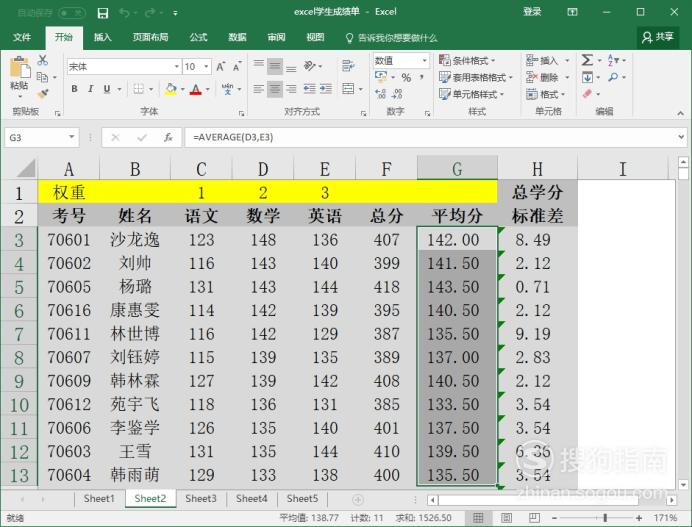Screen dimensions: 692x527
Task: Click the Tell me search box
Action: [x=392, y=38]
